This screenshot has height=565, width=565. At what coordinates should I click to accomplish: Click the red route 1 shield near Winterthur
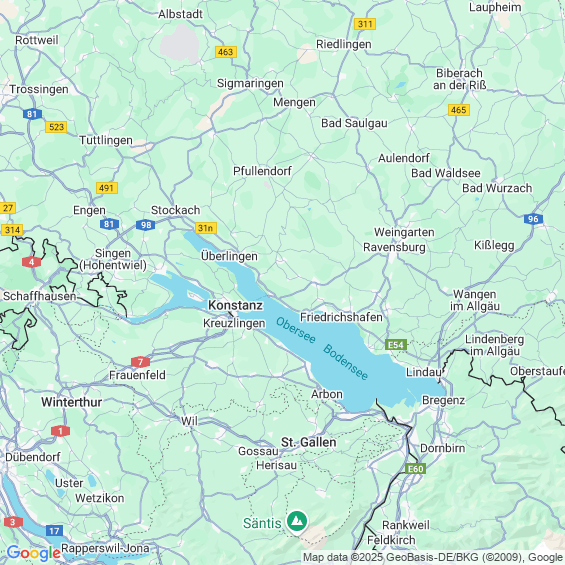coord(60,431)
